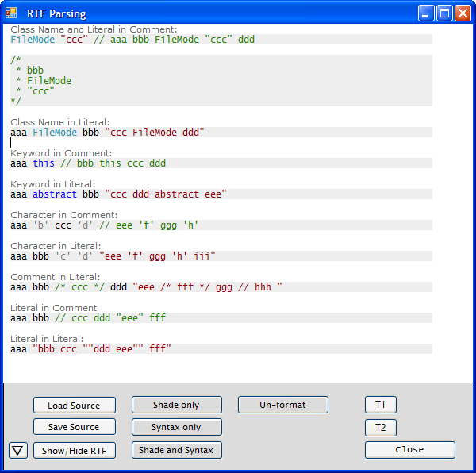Click the comment '/* ccc */' in the code
Image resolution: width=476 pixels, height=473 pixels.
tap(80, 287)
